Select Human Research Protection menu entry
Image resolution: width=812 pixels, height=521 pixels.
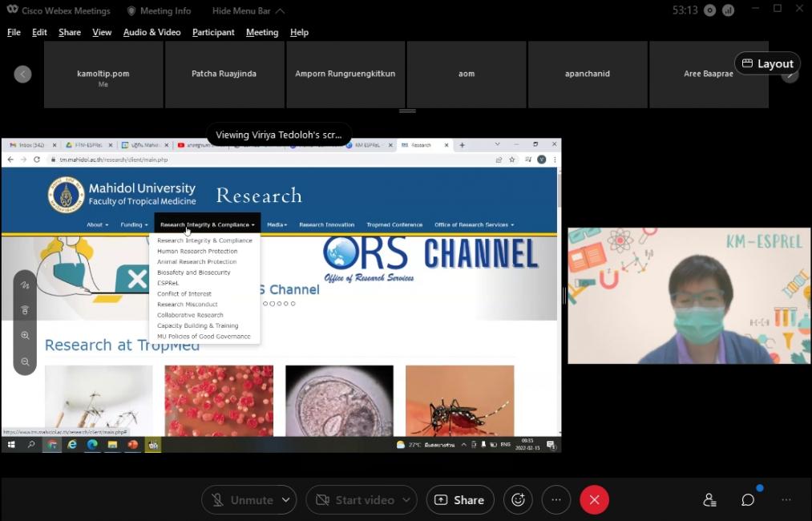click(197, 251)
